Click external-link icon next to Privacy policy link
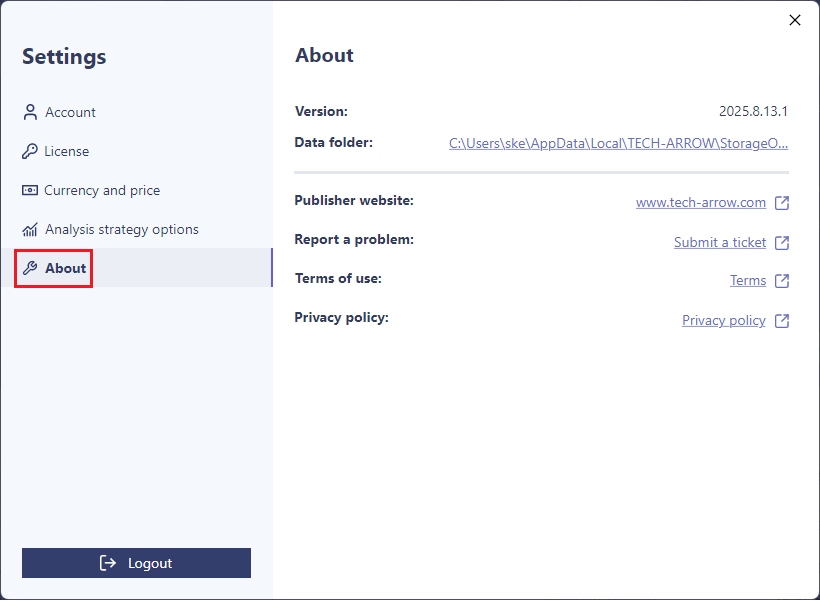This screenshot has width=820, height=601. point(782,321)
